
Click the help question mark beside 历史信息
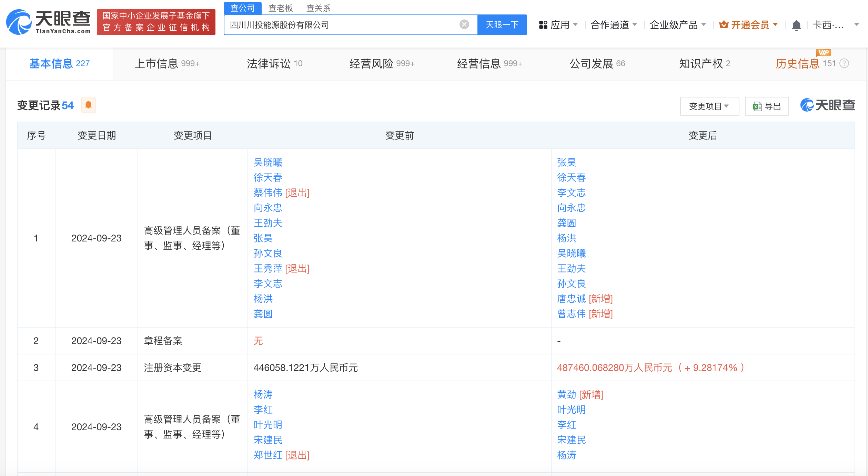point(844,63)
